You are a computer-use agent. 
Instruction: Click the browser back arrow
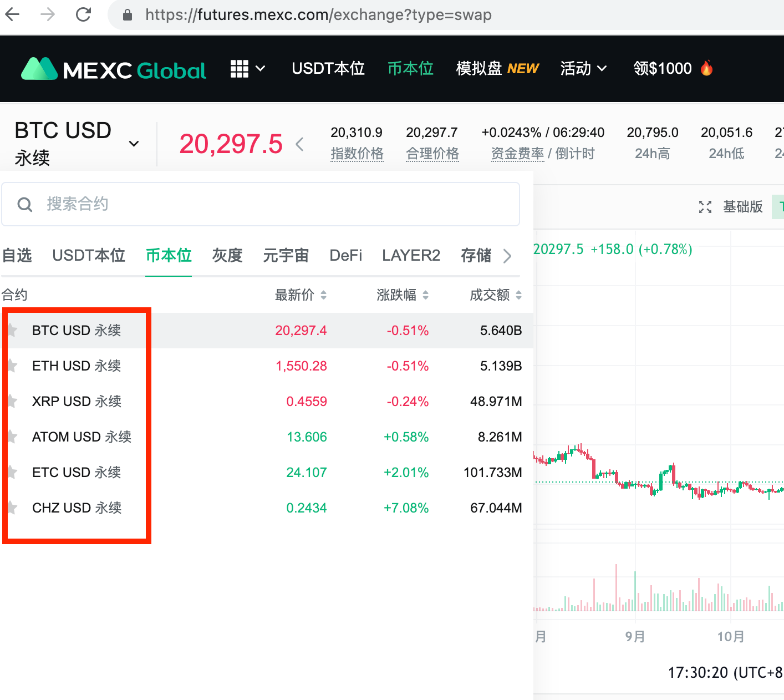(12, 14)
